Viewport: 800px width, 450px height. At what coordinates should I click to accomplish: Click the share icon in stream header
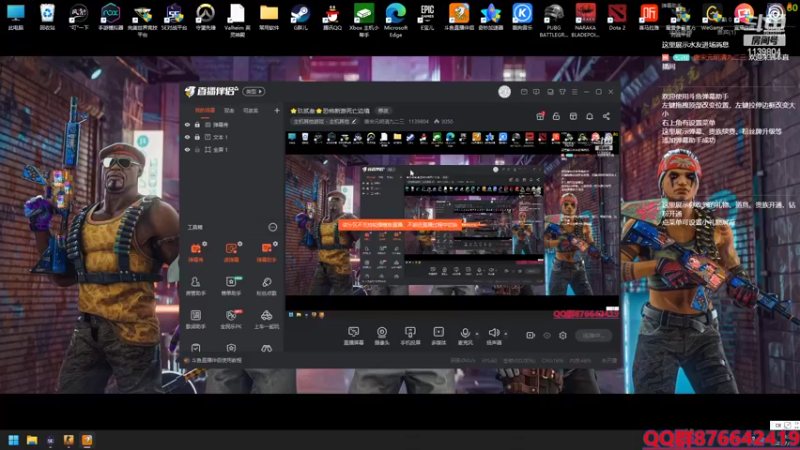tap(606, 116)
